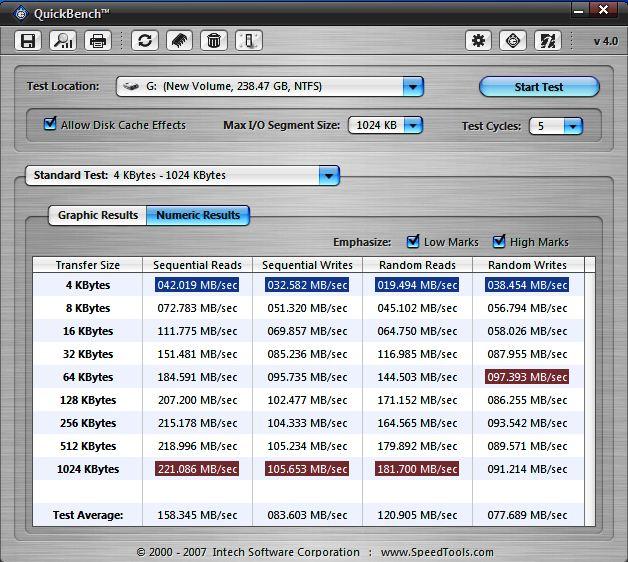Viewport: 628px width, 562px height.
Task: Click the trash can delete icon
Action: [x=213, y=41]
